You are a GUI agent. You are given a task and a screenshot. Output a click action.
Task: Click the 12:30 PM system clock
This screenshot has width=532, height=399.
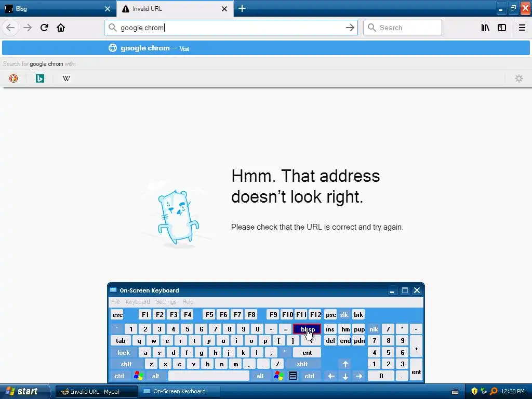point(513,391)
